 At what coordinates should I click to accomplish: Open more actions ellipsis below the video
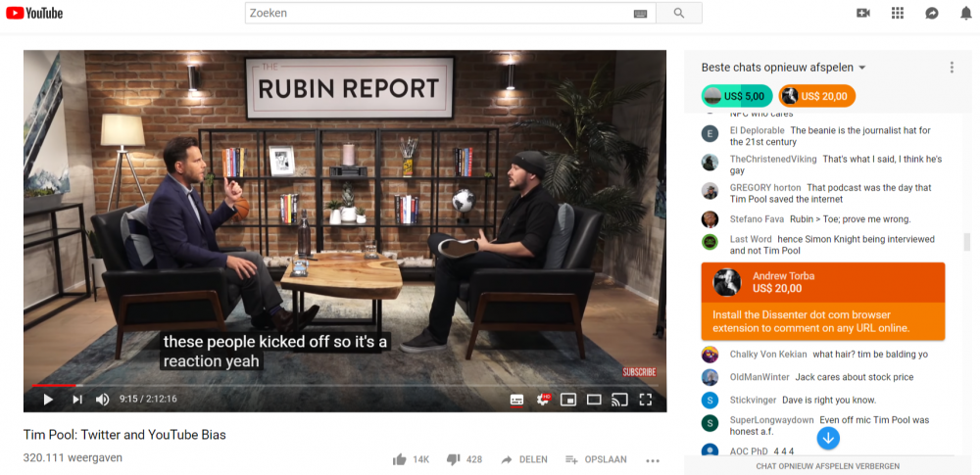[x=653, y=460]
